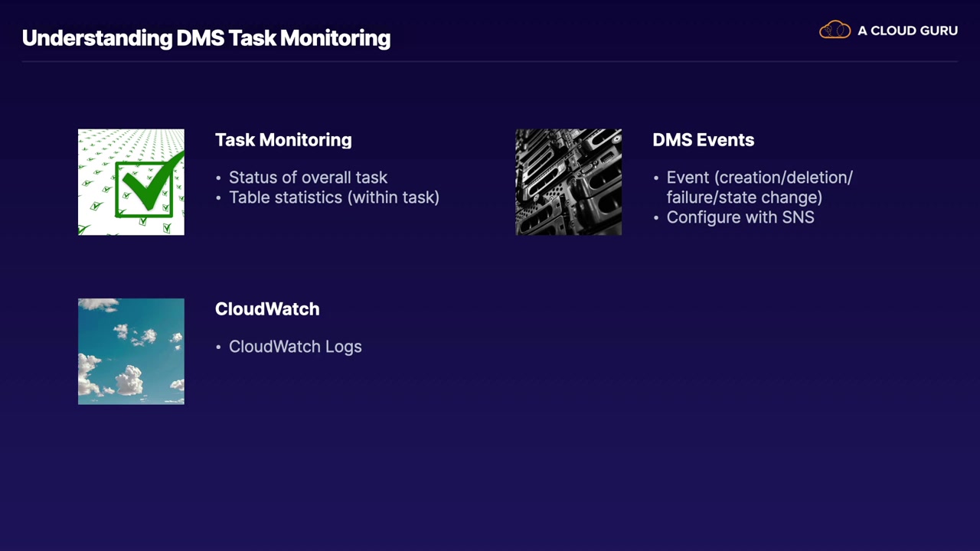Select the Task Monitoring heading
980x551 pixels.
(283, 140)
